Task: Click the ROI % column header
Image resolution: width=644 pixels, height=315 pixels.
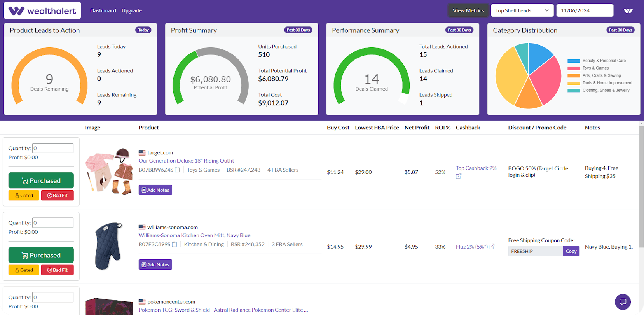Action: pos(443,128)
